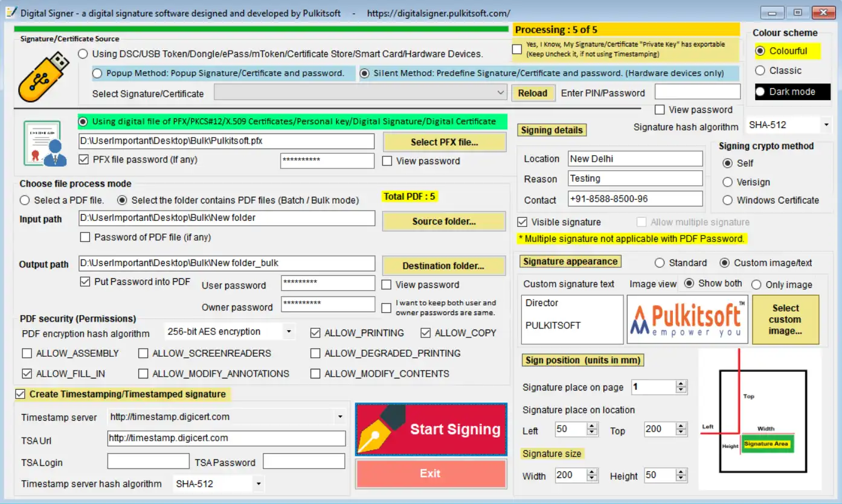Increase the signature Width value
842x504 pixels.
coord(593,471)
